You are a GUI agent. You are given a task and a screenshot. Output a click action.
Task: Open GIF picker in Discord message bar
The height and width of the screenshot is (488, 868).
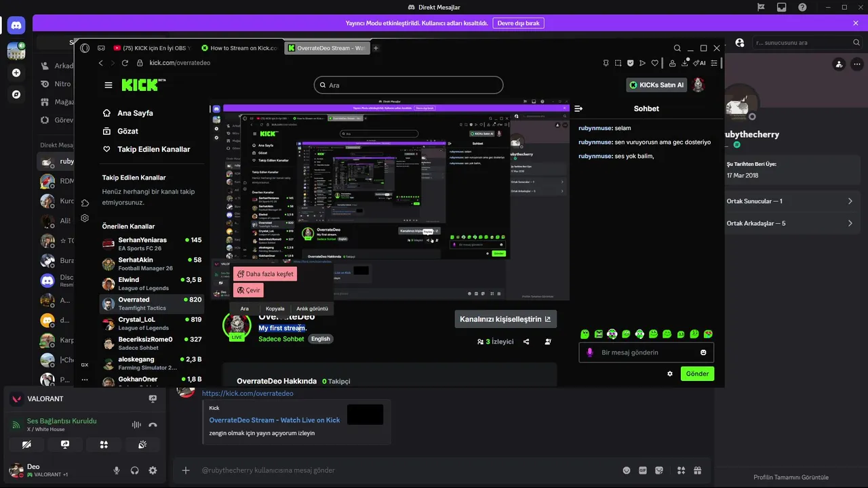click(642, 470)
